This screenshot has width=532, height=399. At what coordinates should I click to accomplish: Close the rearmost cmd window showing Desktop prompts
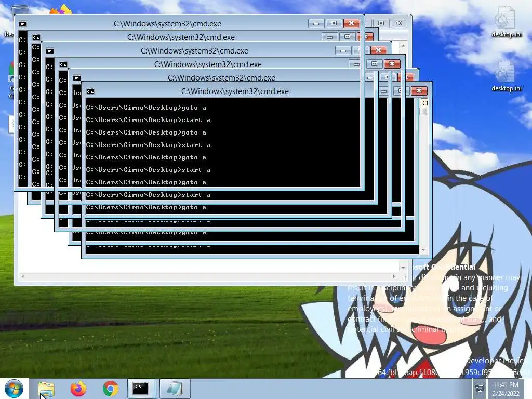click(419, 90)
